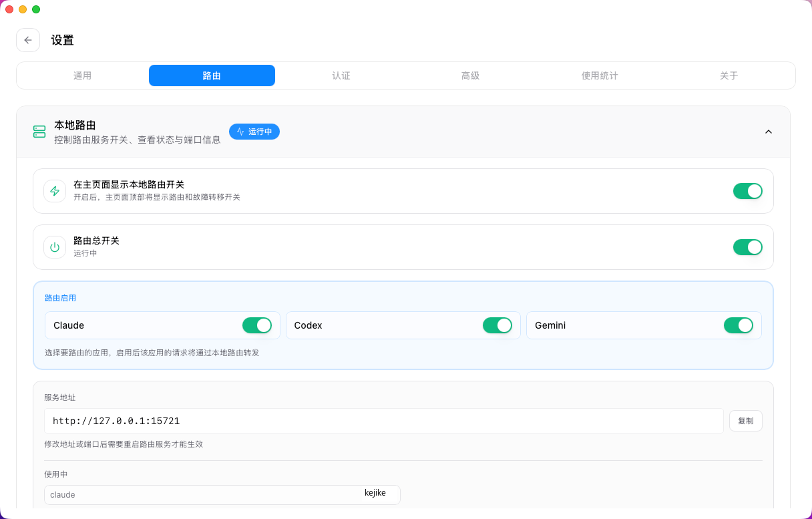
Task: Click the power icon beside 路由总开关
Action: pos(55,247)
